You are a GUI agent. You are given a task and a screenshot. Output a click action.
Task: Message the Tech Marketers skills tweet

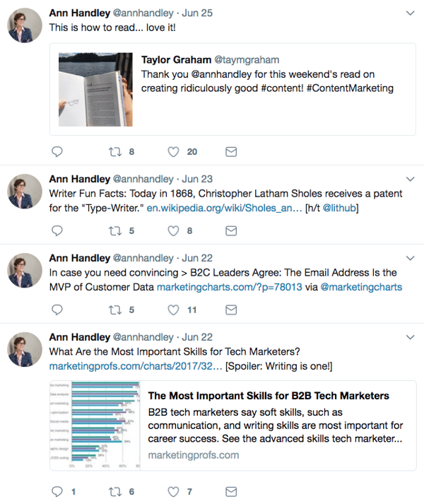(230, 491)
